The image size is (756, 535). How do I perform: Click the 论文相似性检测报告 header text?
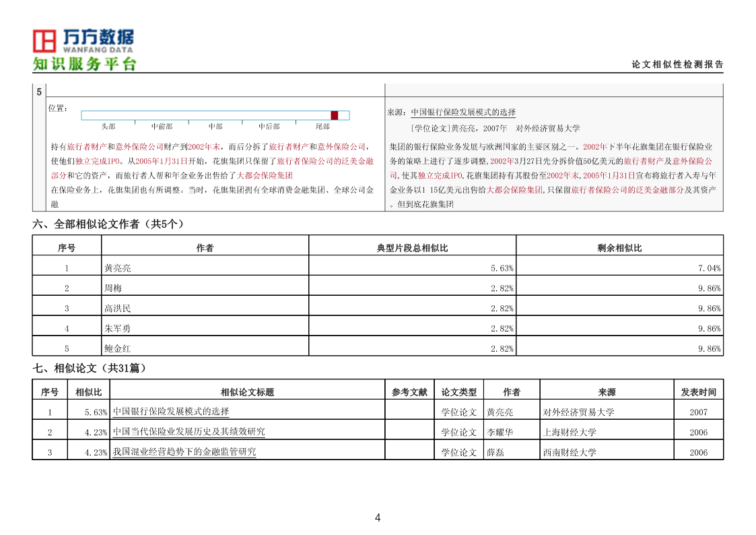coord(677,64)
